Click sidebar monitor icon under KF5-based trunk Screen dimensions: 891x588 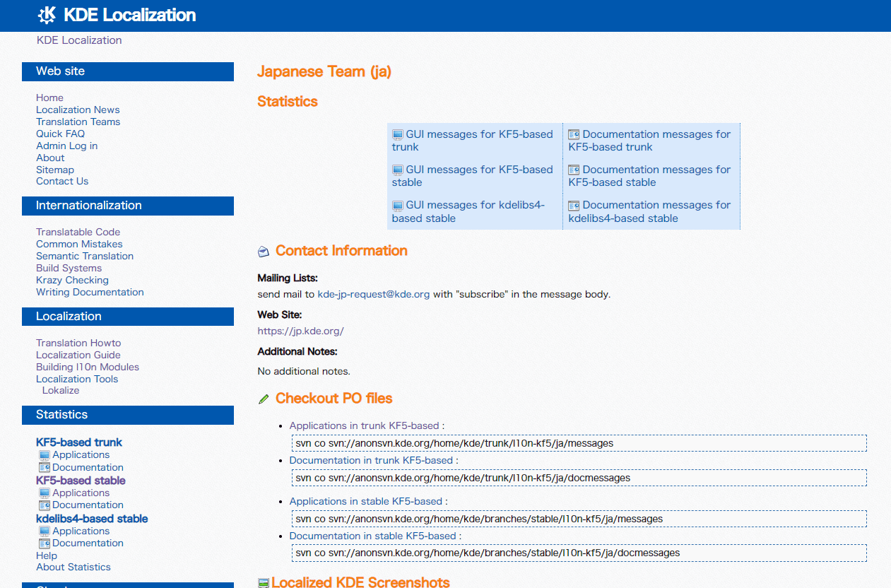pyautogui.click(x=44, y=455)
